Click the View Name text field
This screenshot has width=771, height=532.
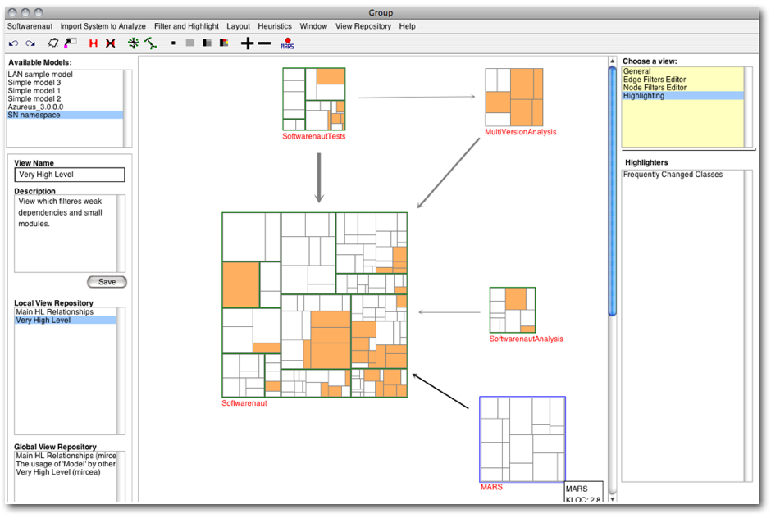tap(70, 175)
